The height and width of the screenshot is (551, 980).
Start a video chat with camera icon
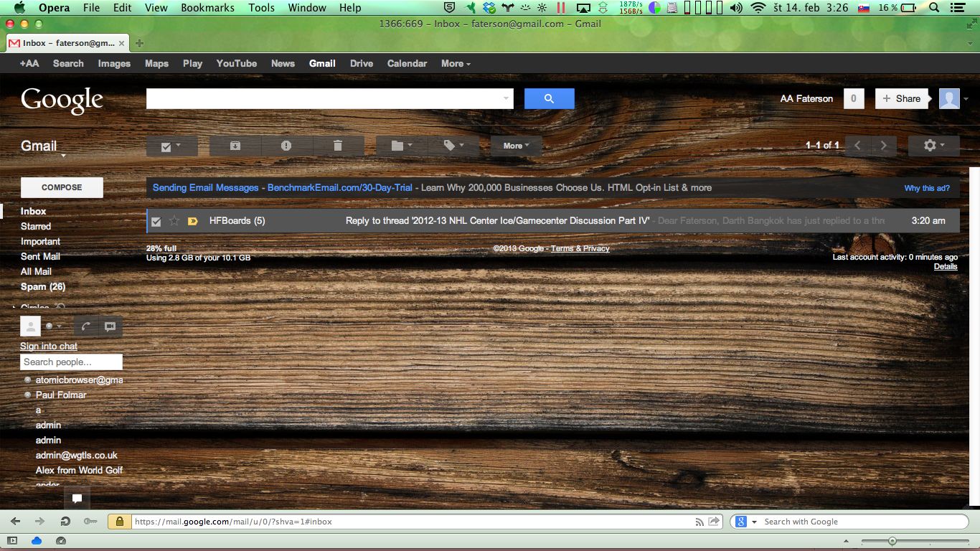(x=110, y=326)
